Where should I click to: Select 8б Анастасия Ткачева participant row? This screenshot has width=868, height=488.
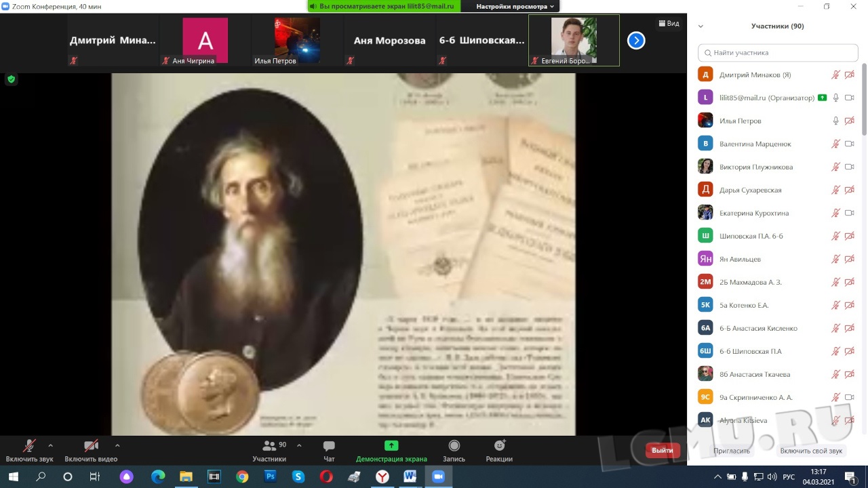pyautogui.click(x=777, y=374)
